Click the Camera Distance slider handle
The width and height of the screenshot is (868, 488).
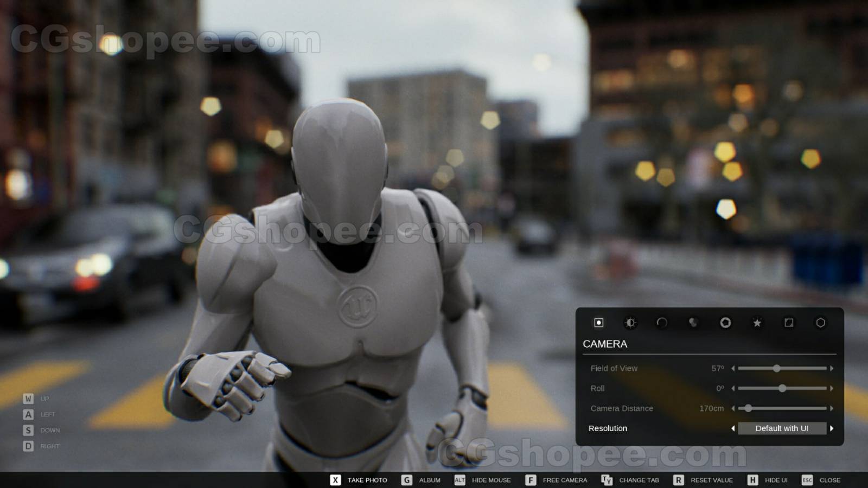click(x=748, y=408)
